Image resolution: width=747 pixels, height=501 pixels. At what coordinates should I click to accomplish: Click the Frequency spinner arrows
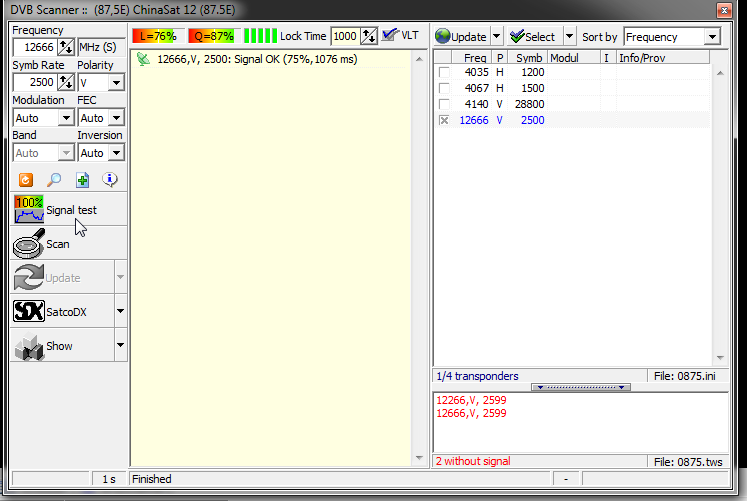coord(66,47)
